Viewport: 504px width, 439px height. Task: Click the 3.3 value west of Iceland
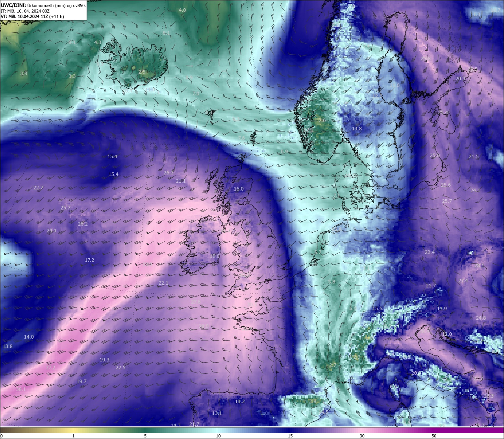[x=72, y=76]
